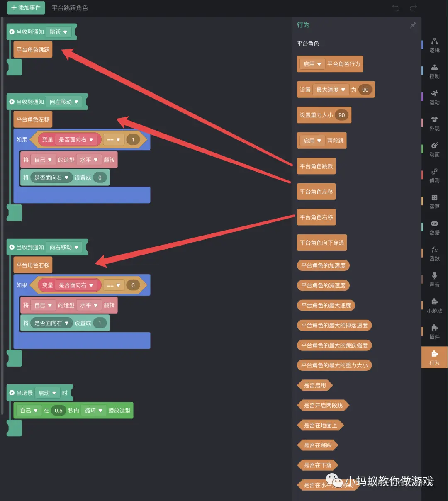Select the 是否在下落 boolean block
The height and width of the screenshot is (501, 448).
(x=318, y=465)
